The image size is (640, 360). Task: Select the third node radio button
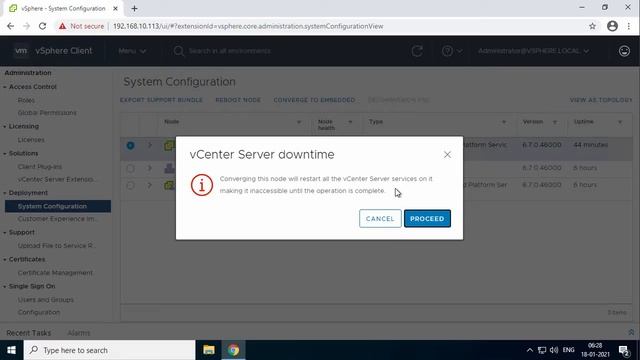[x=130, y=185]
